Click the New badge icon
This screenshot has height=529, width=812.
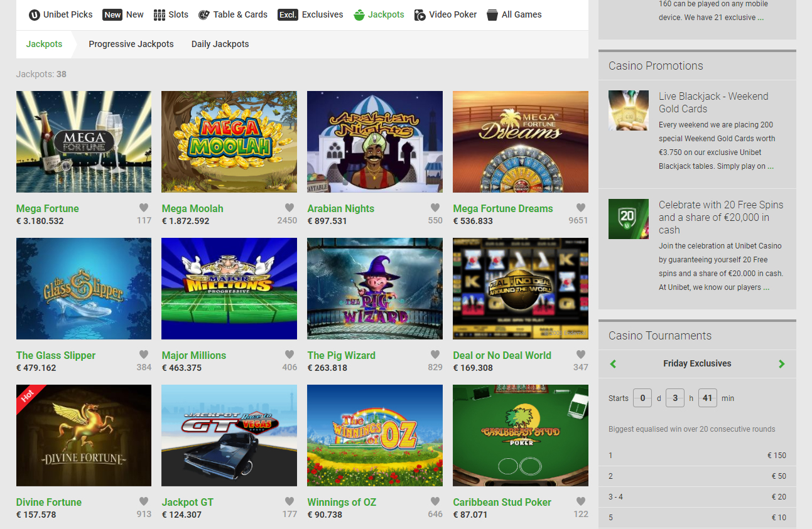112,14
